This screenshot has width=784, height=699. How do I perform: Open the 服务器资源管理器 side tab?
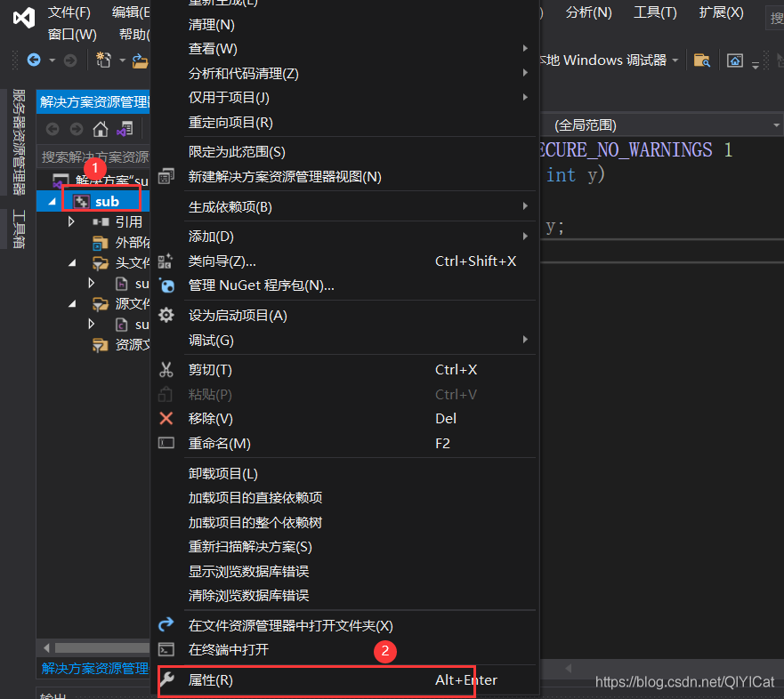(19, 142)
